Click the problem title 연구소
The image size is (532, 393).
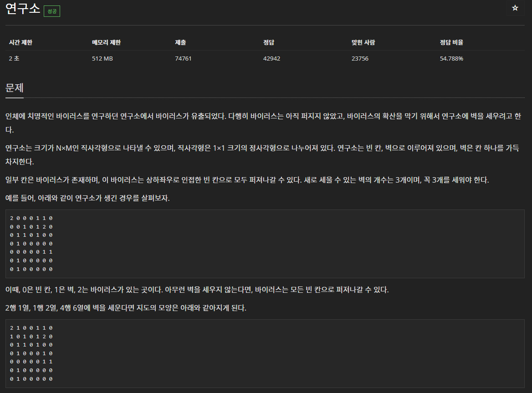tap(23, 8)
